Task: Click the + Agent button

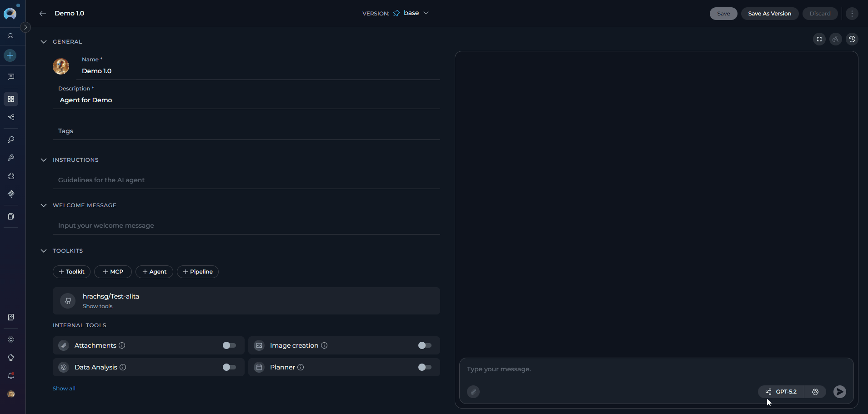Action: pos(154,272)
